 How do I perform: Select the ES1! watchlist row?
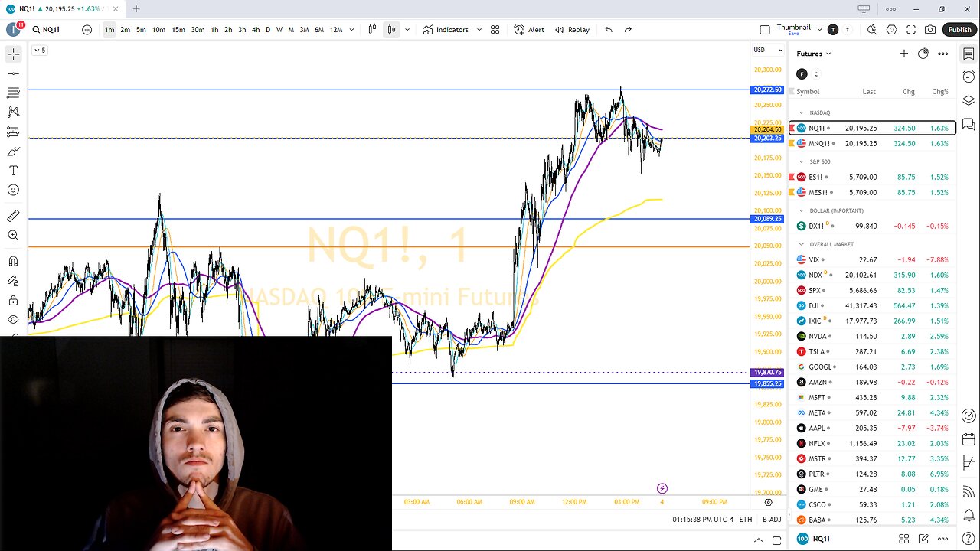(x=873, y=177)
